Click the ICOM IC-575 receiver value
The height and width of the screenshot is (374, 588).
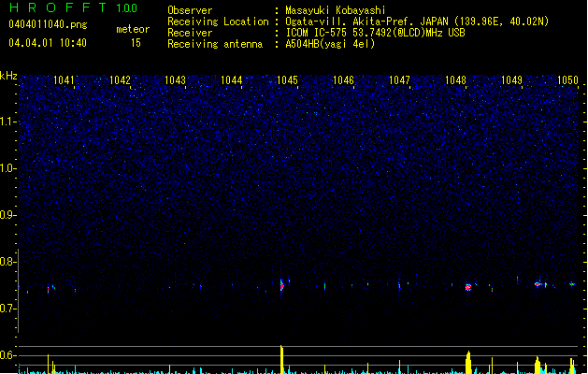(375, 33)
